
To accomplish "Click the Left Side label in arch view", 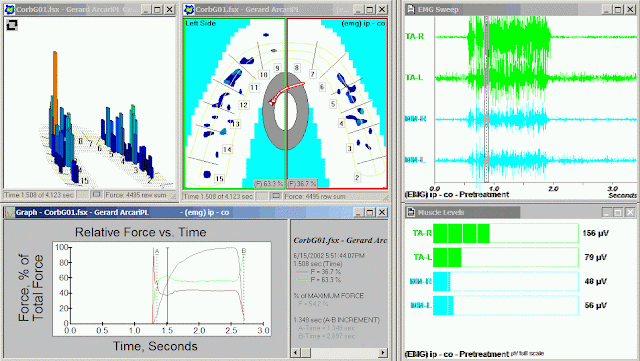I will tap(200, 23).
